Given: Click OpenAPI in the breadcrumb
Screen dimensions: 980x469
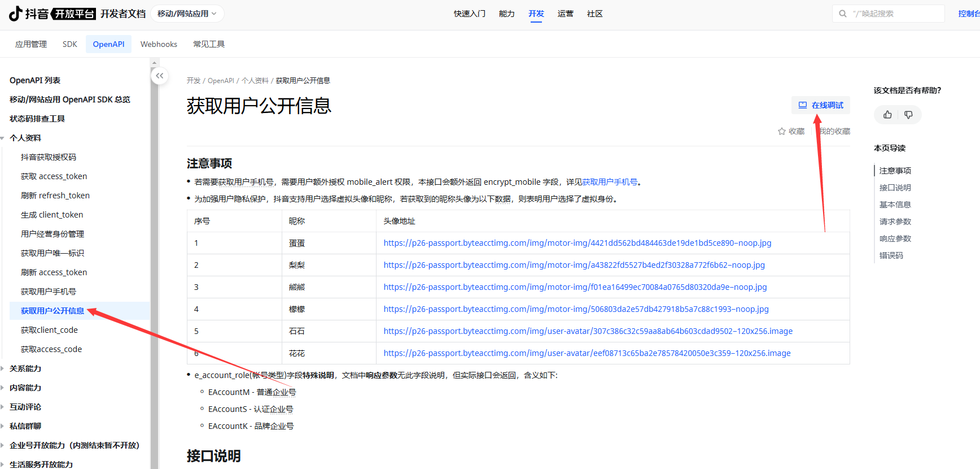Looking at the screenshot, I should (221, 81).
